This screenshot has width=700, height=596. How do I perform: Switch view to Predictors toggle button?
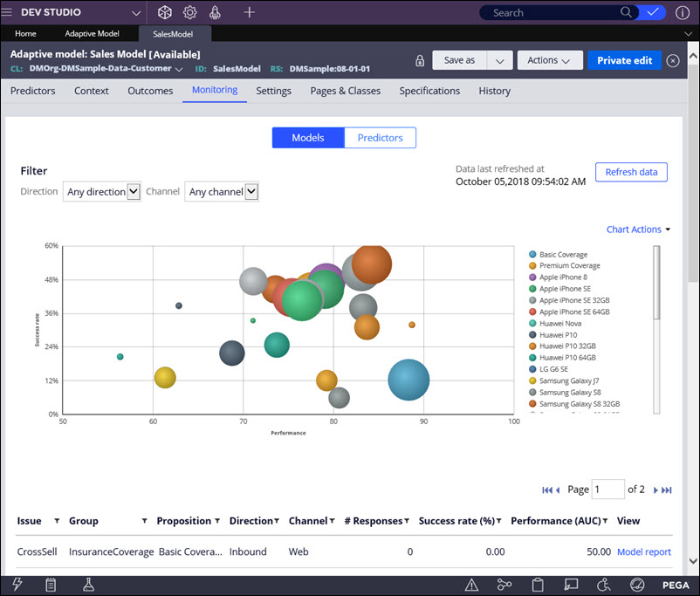tap(380, 138)
